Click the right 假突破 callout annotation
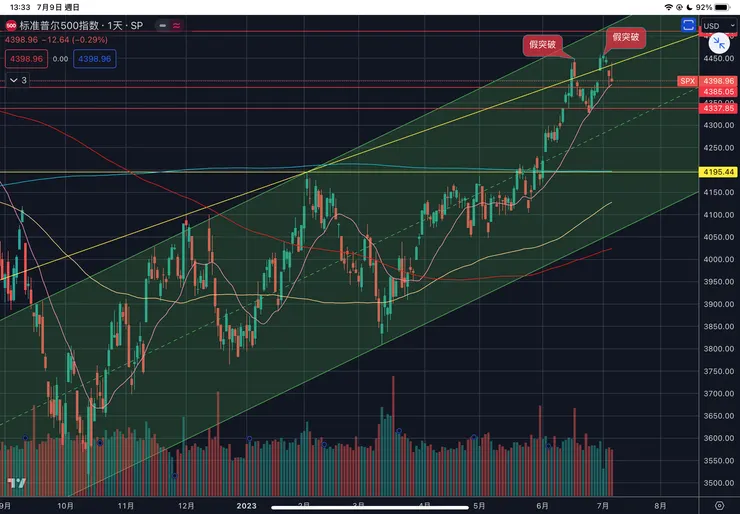 [x=624, y=37]
